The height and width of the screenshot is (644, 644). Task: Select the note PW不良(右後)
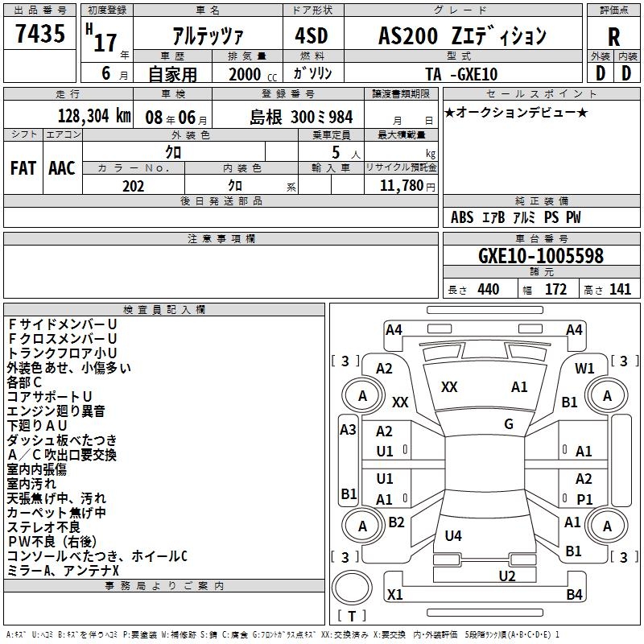coord(52,542)
